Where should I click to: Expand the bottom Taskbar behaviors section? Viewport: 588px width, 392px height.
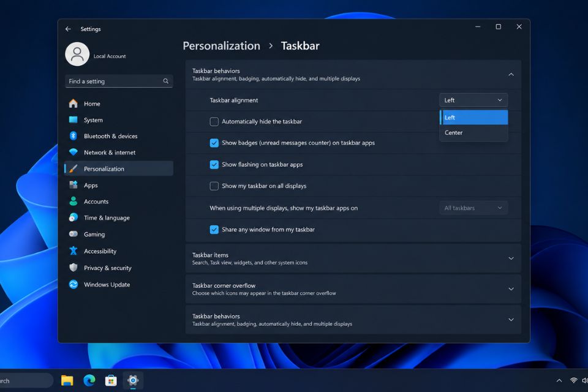point(511,320)
